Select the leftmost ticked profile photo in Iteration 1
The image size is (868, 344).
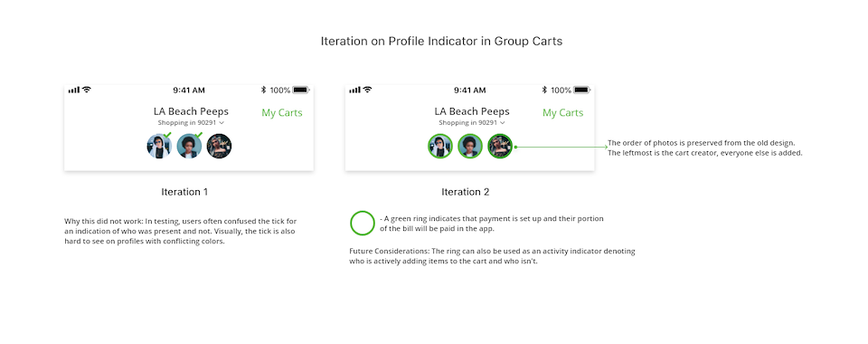coord(159,146)
